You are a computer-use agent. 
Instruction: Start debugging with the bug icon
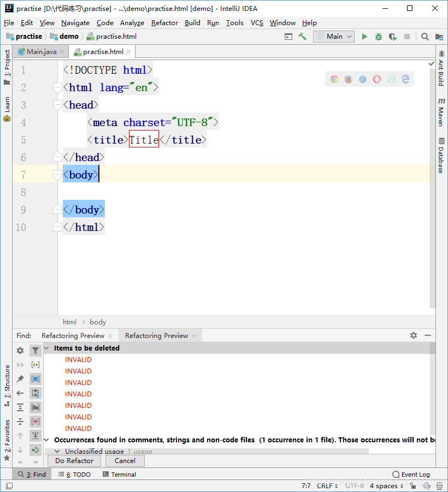click(x=379, y=37)
